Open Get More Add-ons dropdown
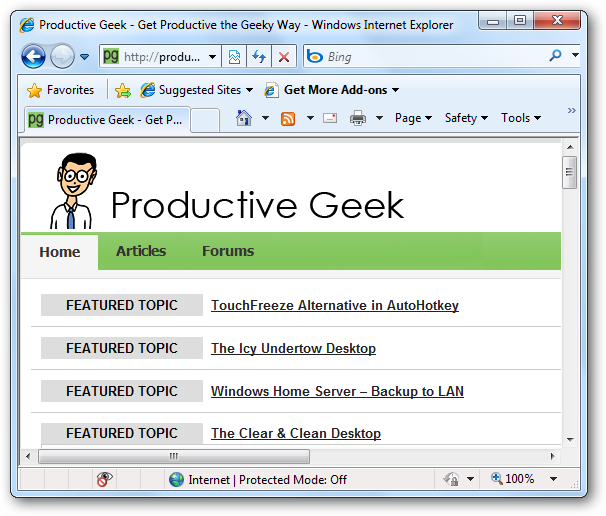The image size is (606, 516). [x=332, y=90]
